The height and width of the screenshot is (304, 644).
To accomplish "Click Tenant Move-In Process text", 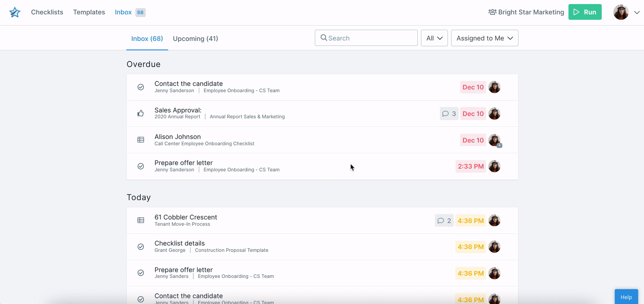I will pos(182,224).
